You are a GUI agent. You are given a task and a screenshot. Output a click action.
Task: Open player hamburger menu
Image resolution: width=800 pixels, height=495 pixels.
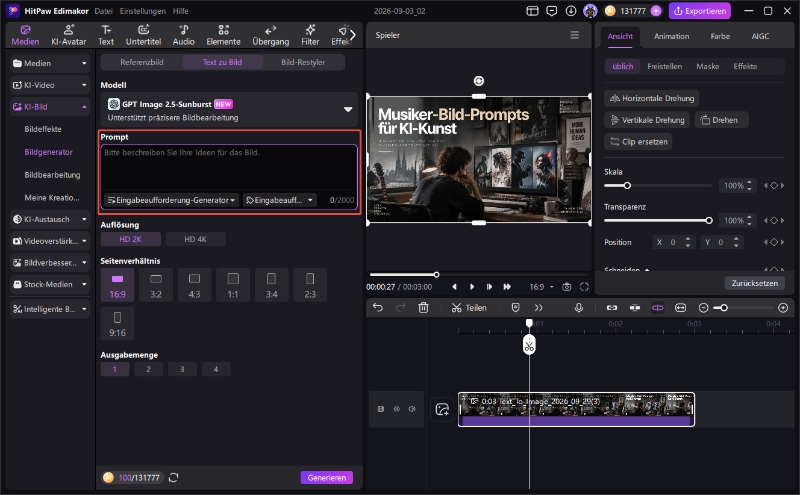[574, 35]
